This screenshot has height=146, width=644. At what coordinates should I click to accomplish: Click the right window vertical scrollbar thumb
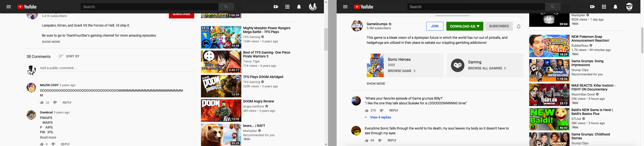coord(642,40)
